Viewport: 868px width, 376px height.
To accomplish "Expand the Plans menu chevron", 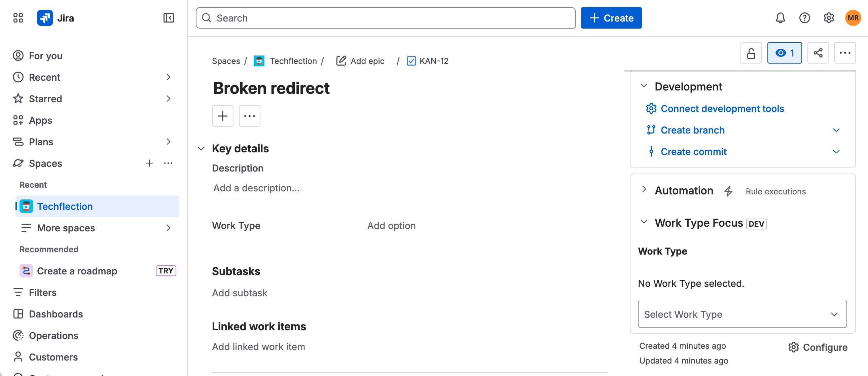I will pos(169,142).
